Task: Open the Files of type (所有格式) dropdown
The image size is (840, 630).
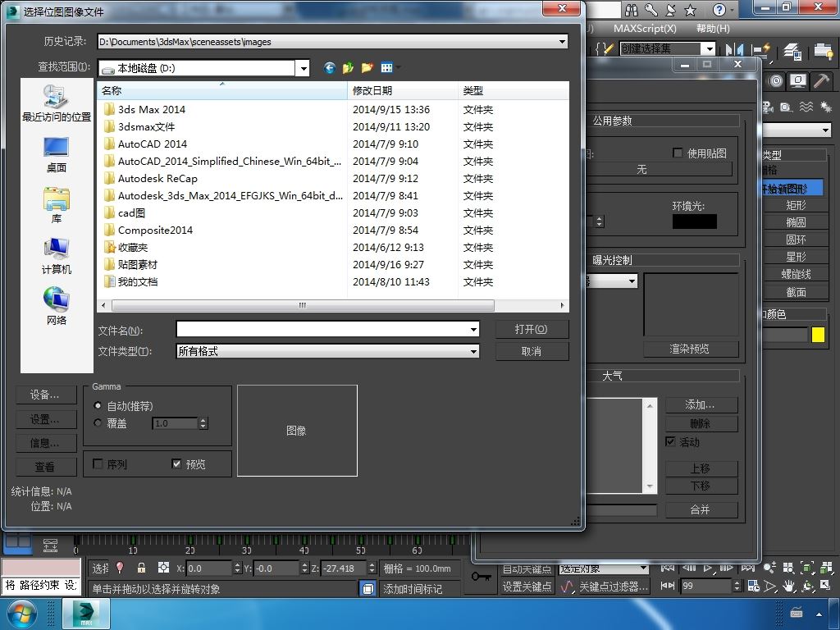Action: [473, 351]
